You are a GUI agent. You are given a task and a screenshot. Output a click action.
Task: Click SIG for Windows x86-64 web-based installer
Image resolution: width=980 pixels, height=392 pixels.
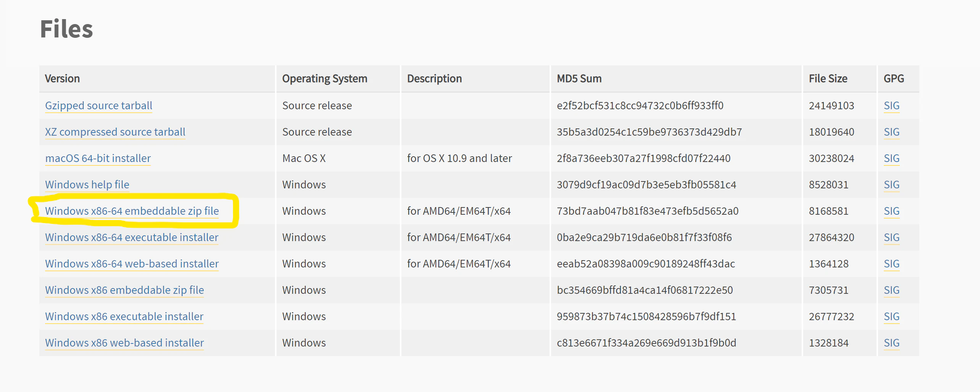click(x=891, y=264)
